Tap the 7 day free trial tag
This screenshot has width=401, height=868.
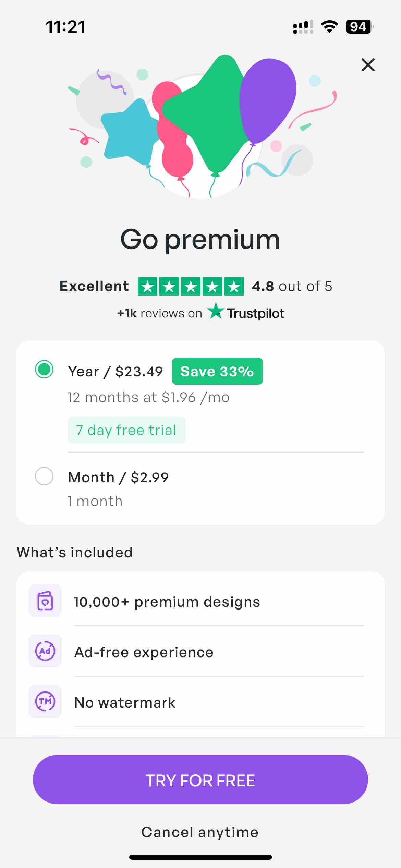tap(126, 430)
